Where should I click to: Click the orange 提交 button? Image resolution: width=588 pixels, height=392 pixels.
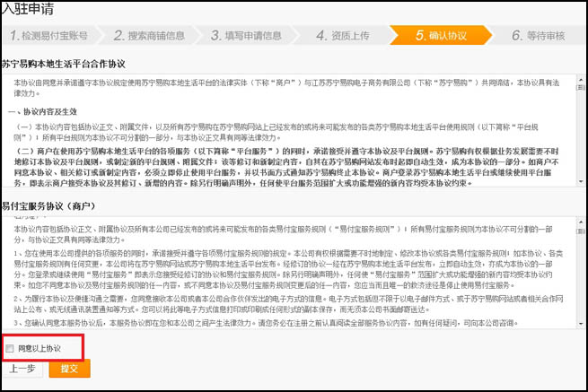pyautogui.click(x=69, y=369)
